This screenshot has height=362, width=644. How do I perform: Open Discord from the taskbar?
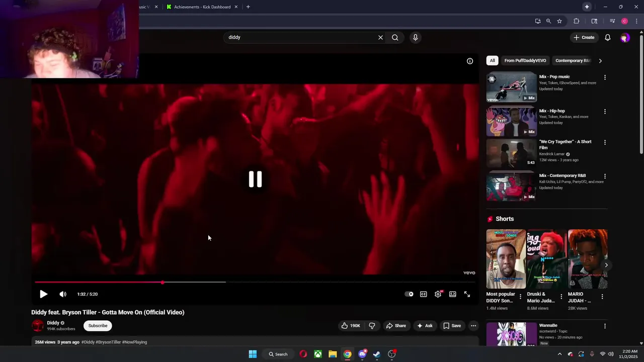[362, 354]
